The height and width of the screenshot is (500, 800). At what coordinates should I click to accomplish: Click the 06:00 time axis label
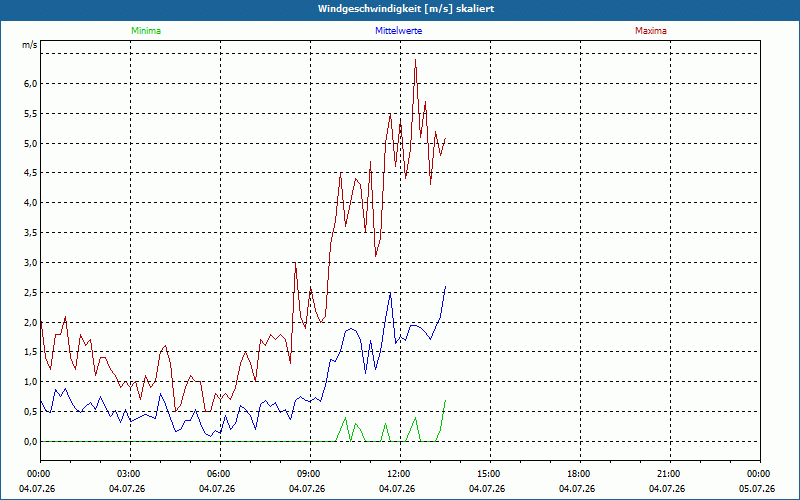[x=220, y=474]
